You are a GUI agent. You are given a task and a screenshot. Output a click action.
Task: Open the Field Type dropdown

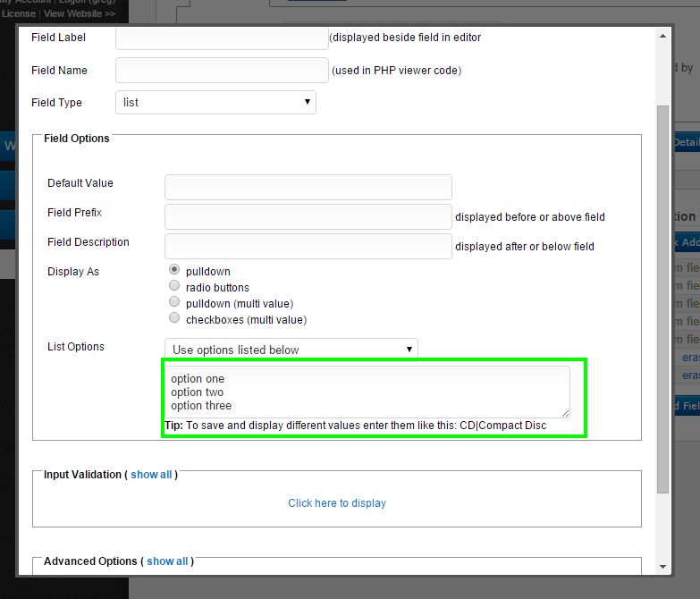coord(215,103)
